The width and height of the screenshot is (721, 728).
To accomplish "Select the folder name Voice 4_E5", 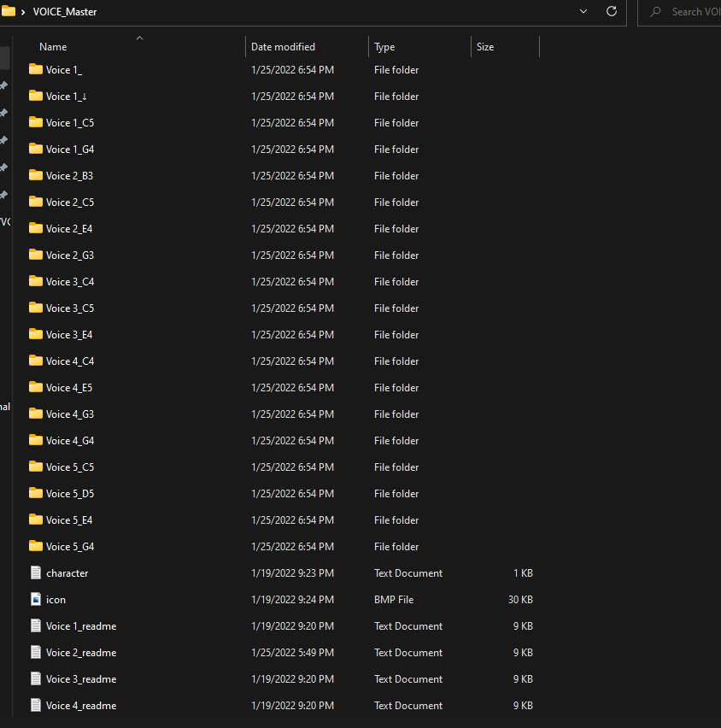I will pyautogui.click(x=69, y=388).
